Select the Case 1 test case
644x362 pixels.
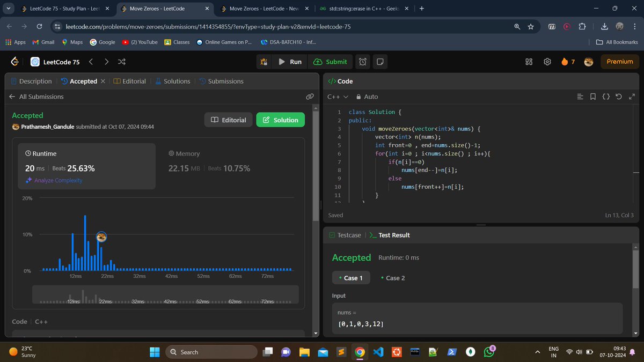(x=350, y=278)
